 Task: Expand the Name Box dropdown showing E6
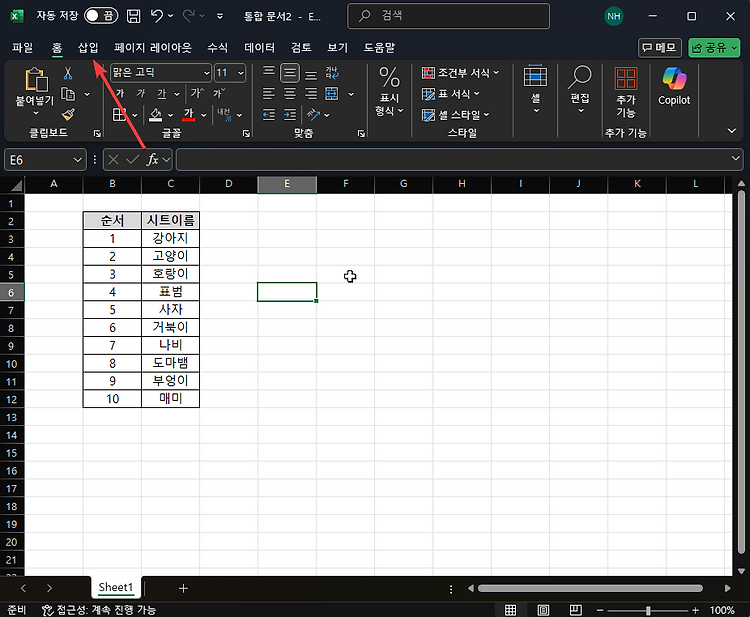tap(77, 160)
